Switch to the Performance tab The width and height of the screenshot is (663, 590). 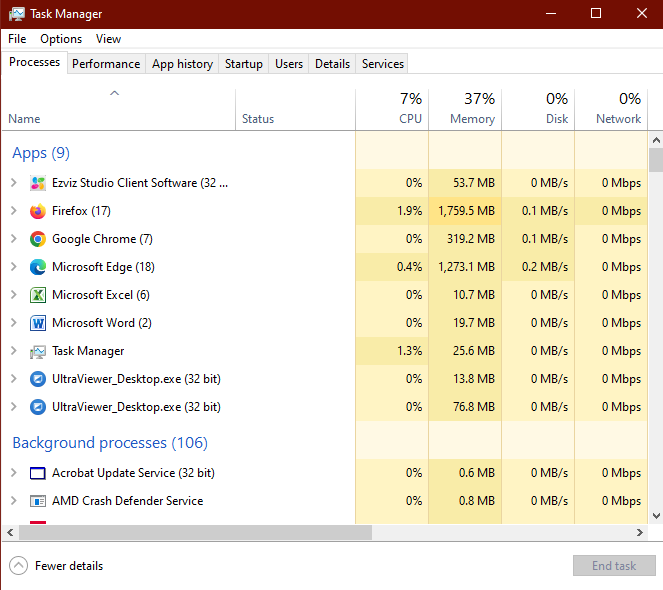pos(106,64)
